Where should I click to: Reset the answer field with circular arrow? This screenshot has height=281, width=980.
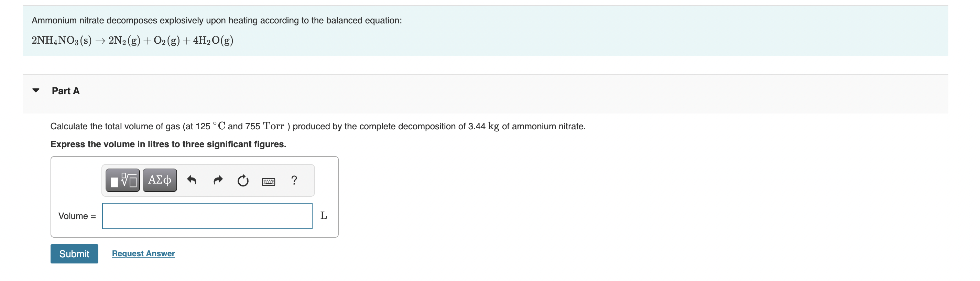pos(243,180)
